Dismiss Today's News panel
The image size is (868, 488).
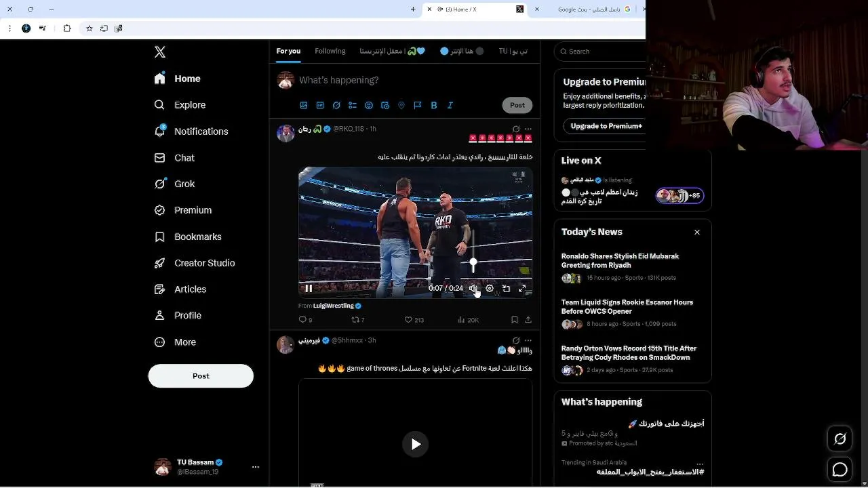coord(697,232)
